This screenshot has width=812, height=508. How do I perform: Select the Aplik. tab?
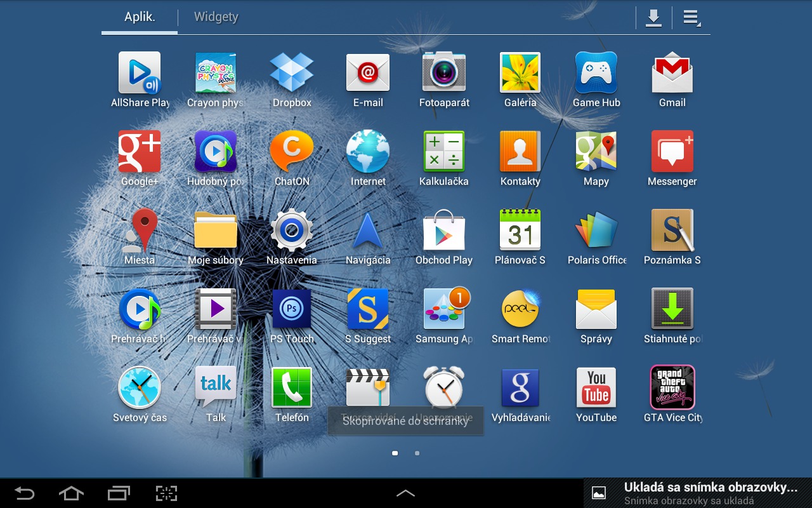click(138, 17)
